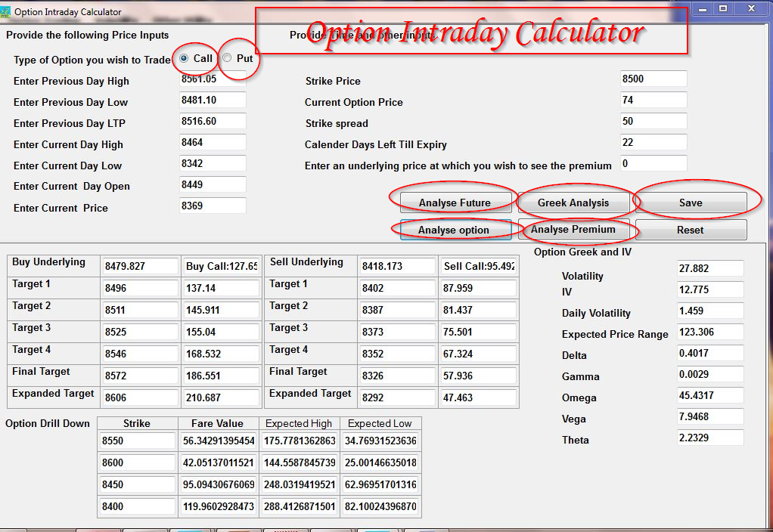Click the underlying price for premium field
This screenshot has width=773, height=532.
(653, 162)
